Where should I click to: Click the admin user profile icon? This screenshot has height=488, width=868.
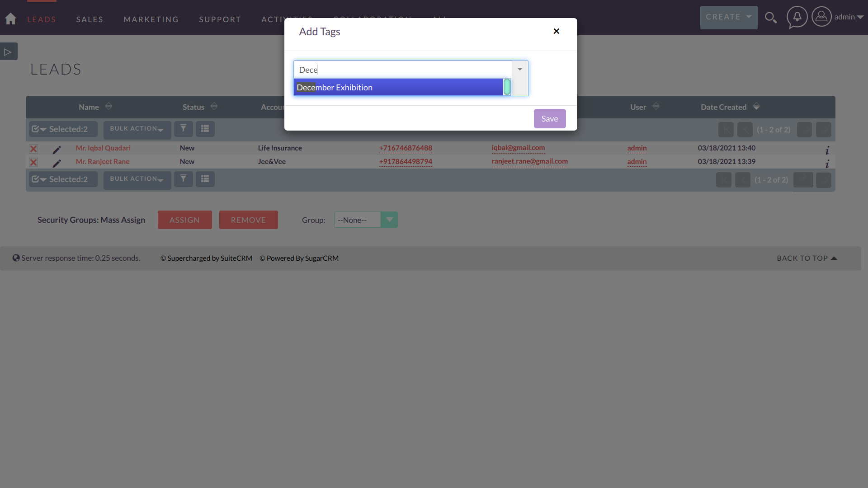[x=821, y=17]
